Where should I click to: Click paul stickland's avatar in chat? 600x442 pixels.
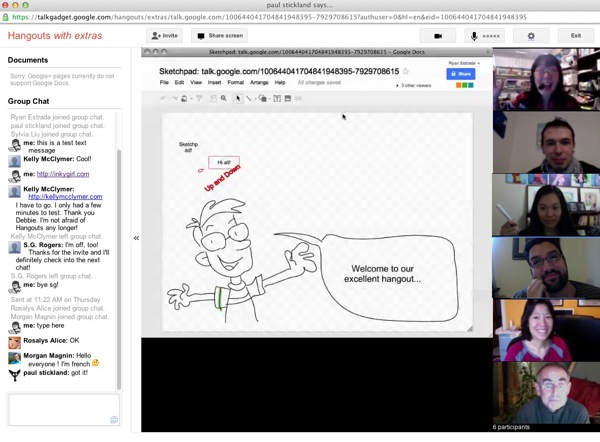(x=15, y=375)
